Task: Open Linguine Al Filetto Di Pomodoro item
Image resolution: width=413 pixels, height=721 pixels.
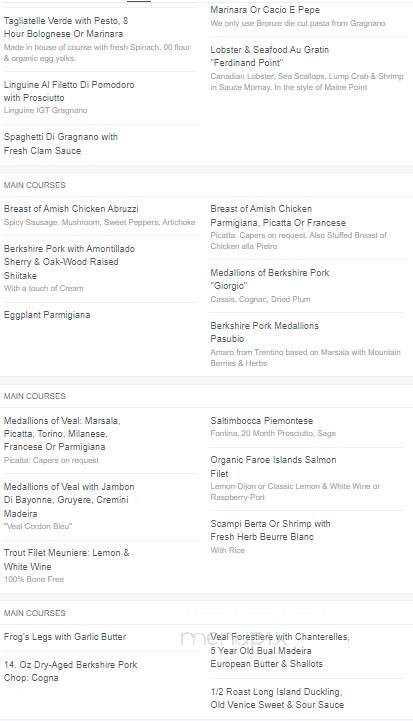Action: (x=69, y=91)
